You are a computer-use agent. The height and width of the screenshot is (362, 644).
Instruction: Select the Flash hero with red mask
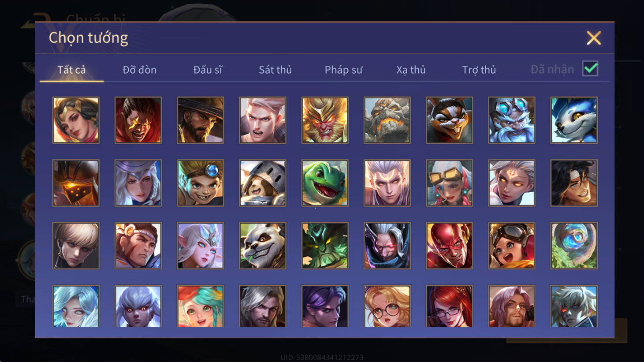(449, 246)
